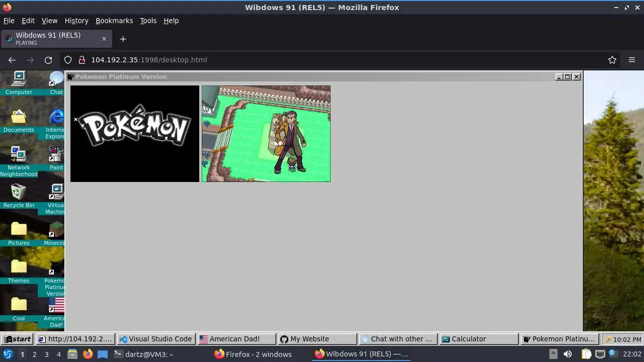Open the Firefox - 2 windows group
Viewport: 644px width, 362px height.
pos(254,354)
